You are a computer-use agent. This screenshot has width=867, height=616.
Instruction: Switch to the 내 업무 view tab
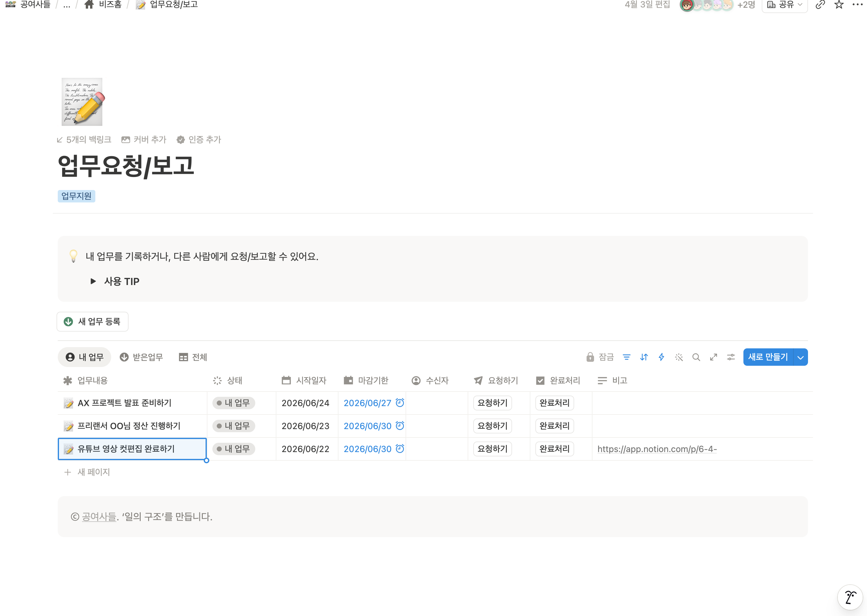pyautogui.click(x=84, y=357)
